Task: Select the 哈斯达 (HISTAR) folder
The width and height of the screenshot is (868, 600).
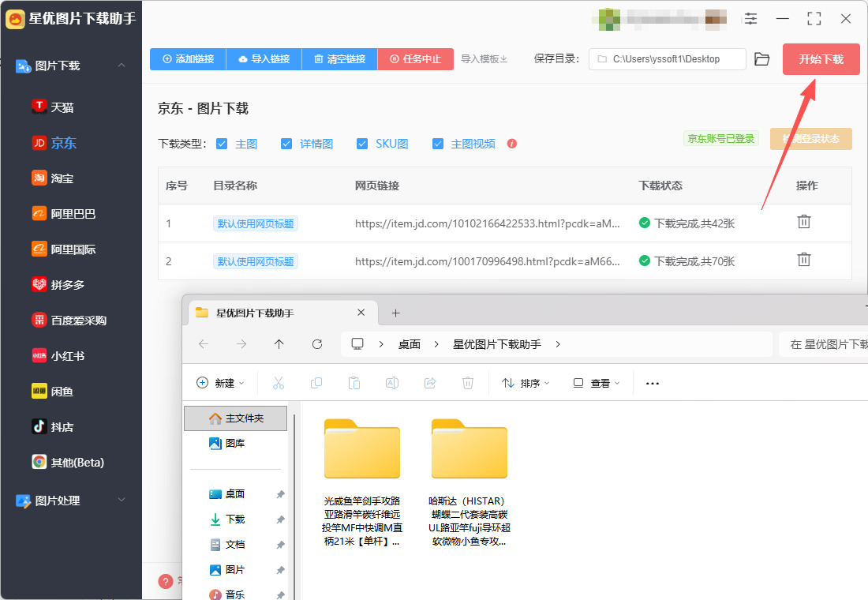Action: coord(470,482)
